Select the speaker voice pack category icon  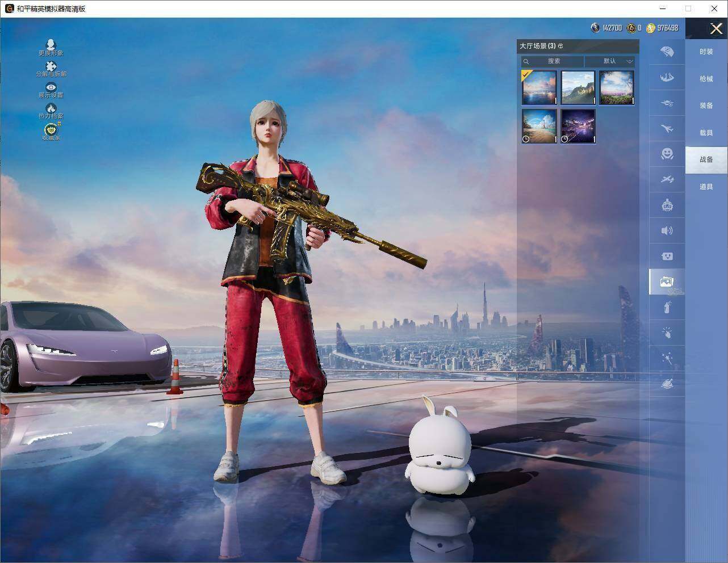point(667,230)
